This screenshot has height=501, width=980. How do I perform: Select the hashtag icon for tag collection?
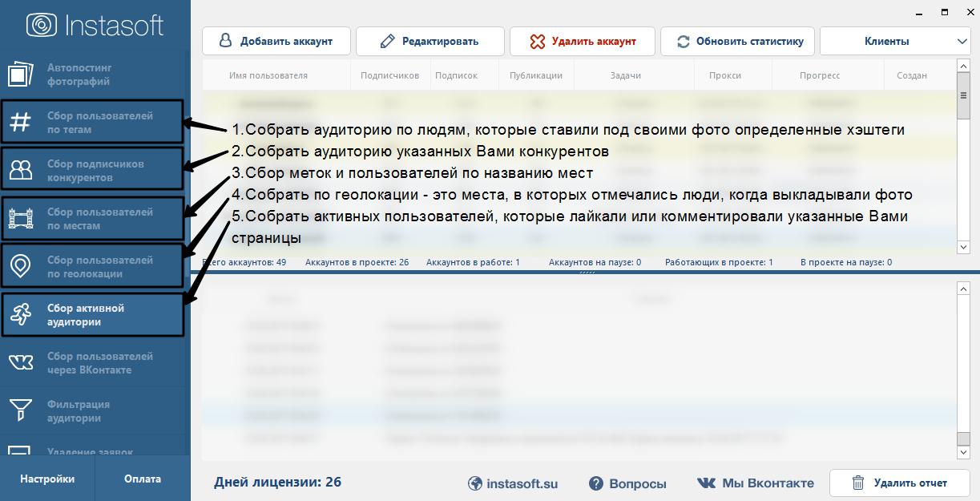20,123
